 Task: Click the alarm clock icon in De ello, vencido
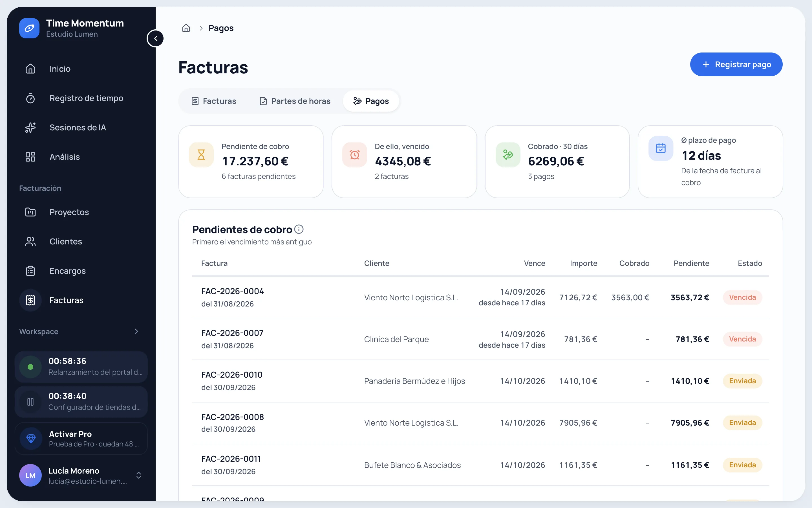point(355,155)
